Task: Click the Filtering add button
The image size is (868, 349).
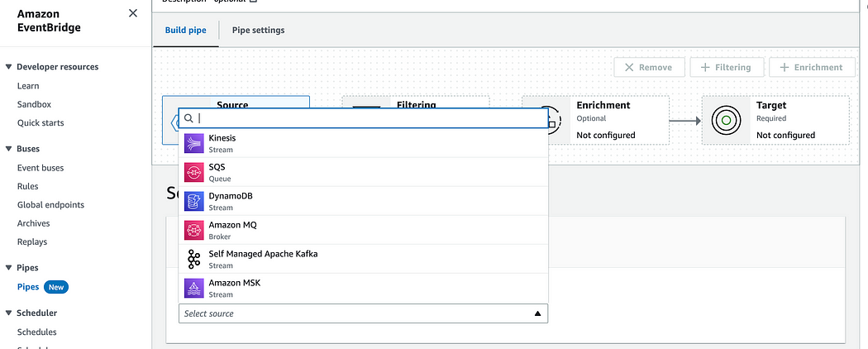Action: [x=727, y=67]
